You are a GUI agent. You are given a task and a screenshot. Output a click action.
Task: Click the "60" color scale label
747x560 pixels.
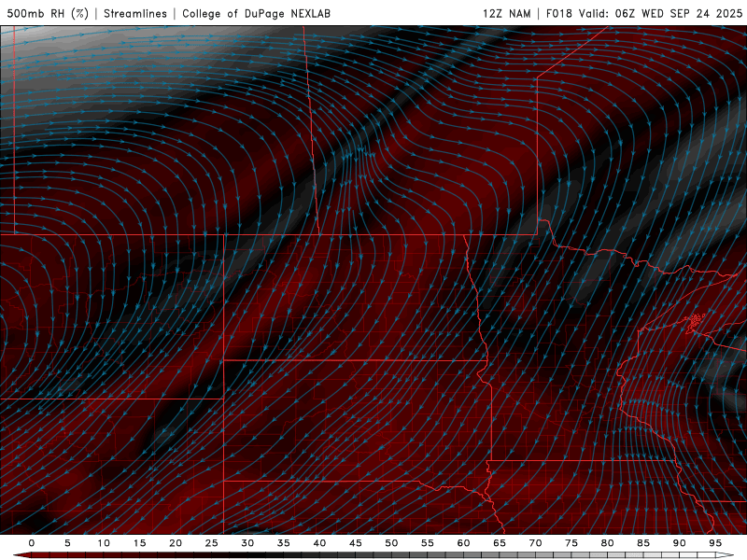(x=463, y=543)
